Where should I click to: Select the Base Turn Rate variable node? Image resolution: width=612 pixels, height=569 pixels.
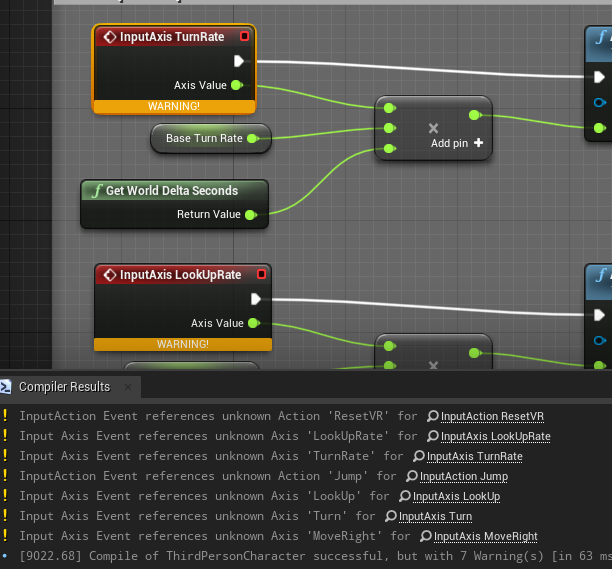pyautogui.click(x=211, y=138)
